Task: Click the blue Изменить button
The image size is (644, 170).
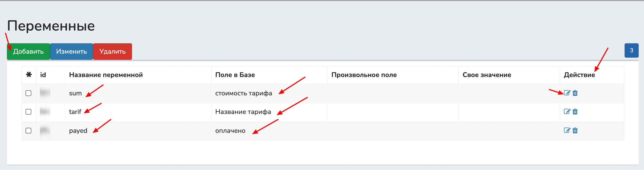Action: (71, 52)
